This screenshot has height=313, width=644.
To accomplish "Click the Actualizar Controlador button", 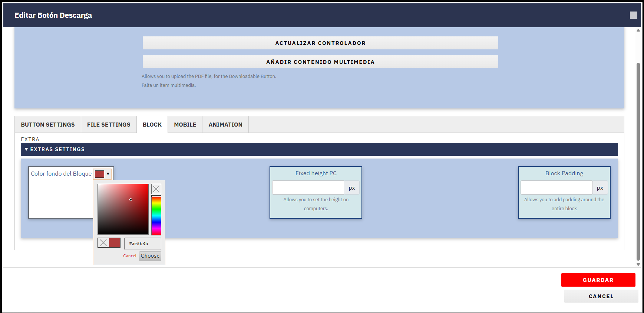I will coord(320,43).
